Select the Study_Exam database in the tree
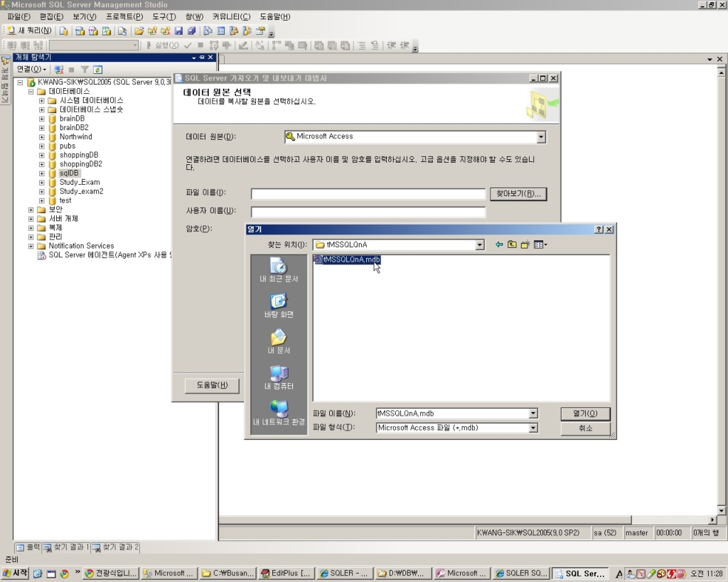 click(80, 183)
